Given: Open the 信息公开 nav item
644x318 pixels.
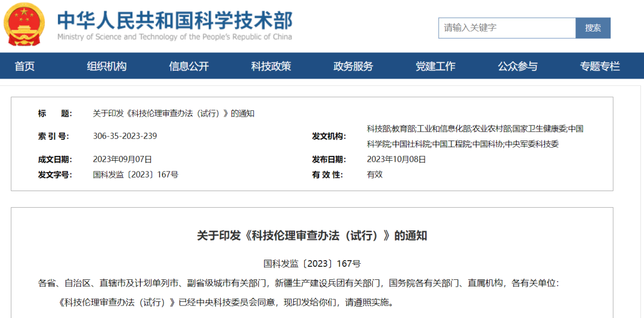Looking at the screenshot, I should (189, 66).
